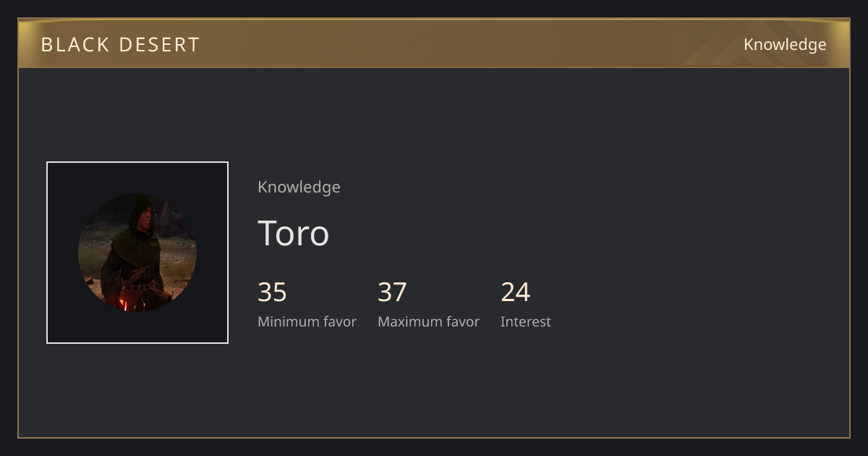Click the Toro name heading
This screenshot has width=868, height=456.
[293, 233]
